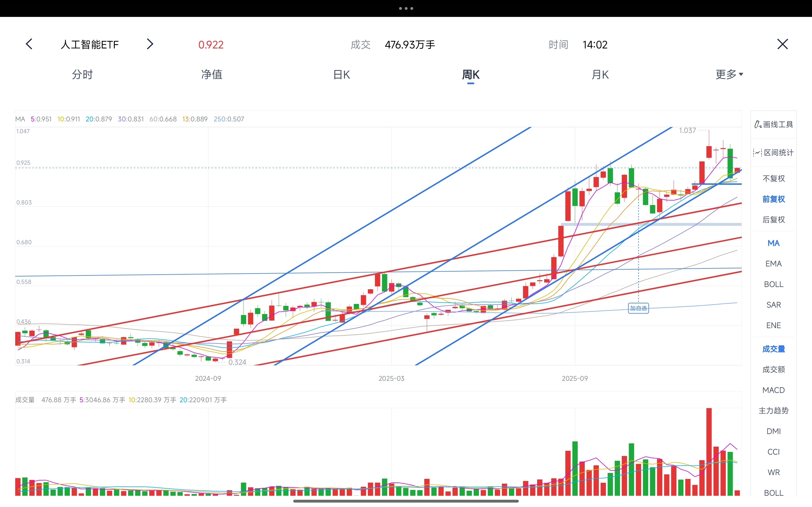Go to the previous stock with the left arrow

pyautogui.click(x=29, y=44)
